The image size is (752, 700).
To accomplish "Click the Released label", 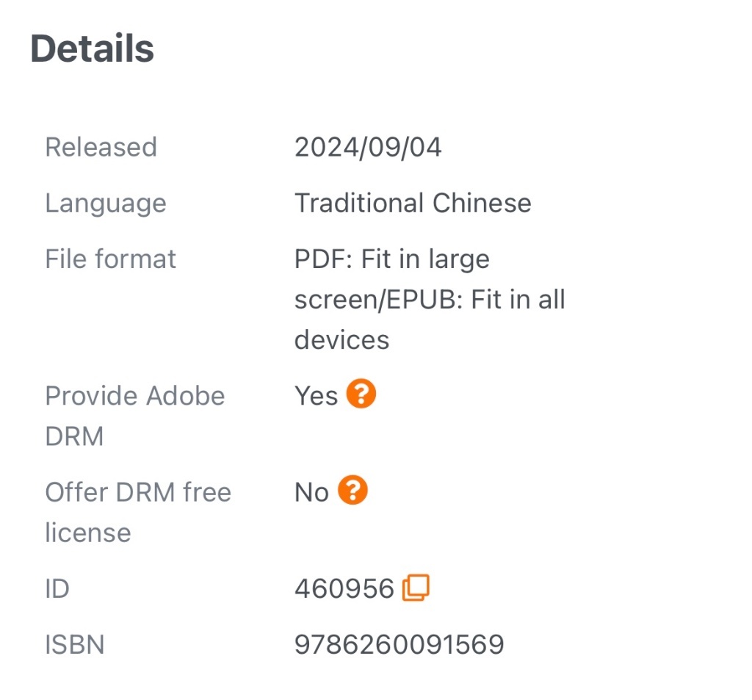I will click(101, 148).
